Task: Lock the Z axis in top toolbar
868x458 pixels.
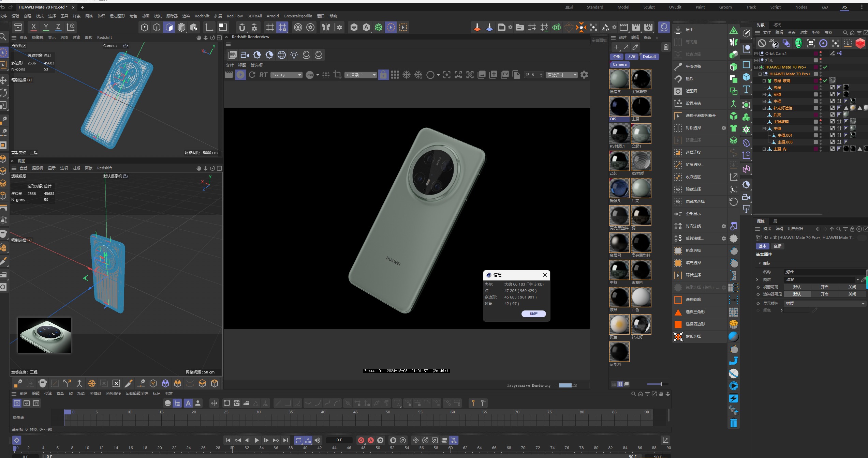Action: point(58,27)
